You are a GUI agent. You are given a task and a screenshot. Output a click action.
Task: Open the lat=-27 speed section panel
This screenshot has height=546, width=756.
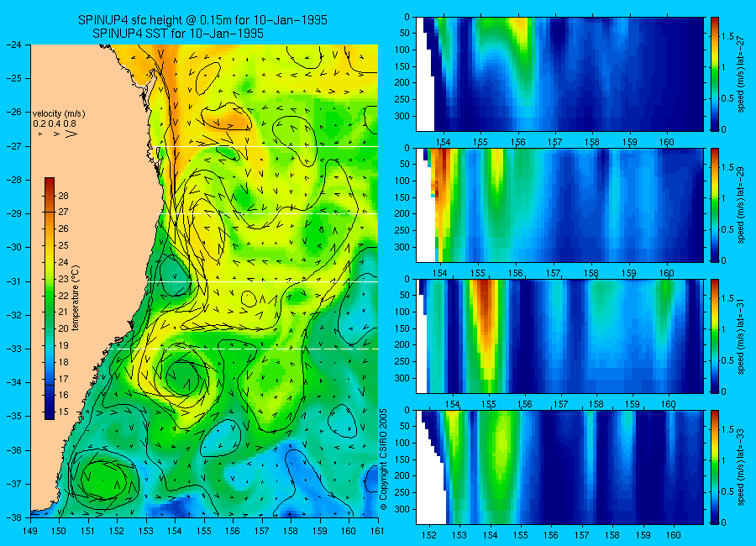pos(559,74)
